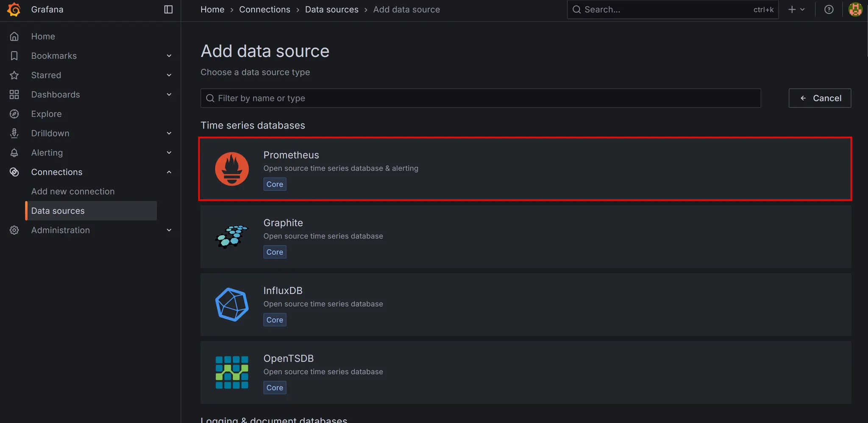Click the Prometheus flame logo
Viewport: 868px width, 423px height.
coord(232,169)
